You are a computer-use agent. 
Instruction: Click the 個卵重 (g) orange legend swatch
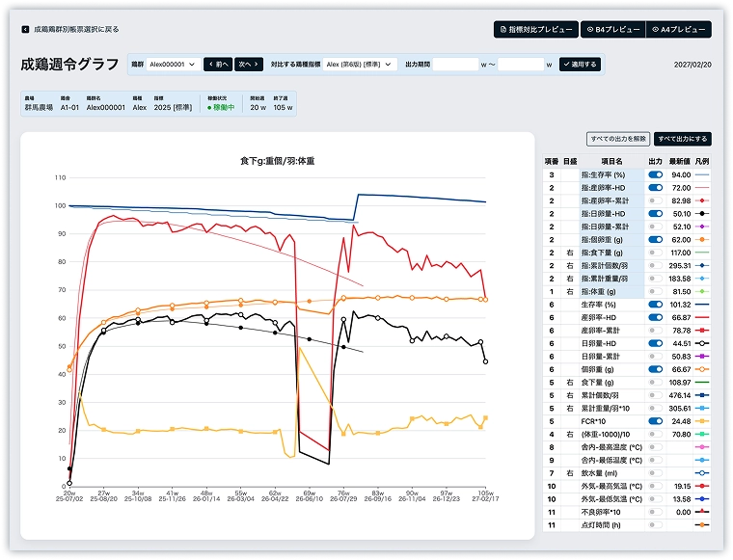(701, 368)
